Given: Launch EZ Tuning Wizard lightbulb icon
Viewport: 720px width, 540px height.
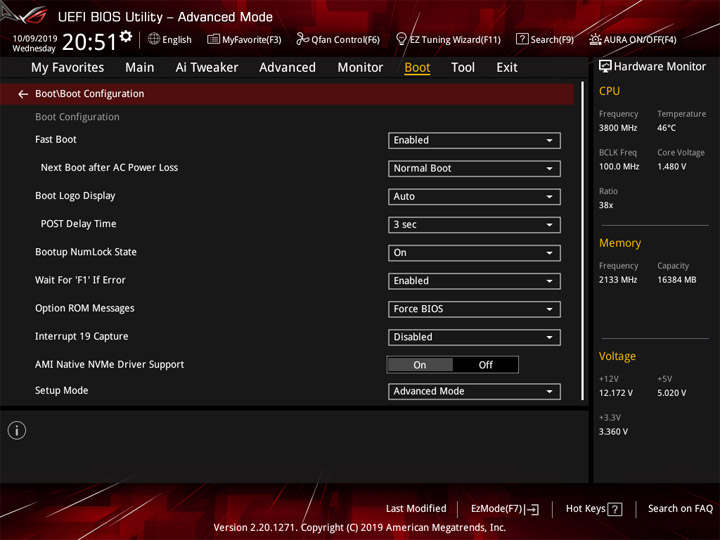Looking at the screenshot, I should click(x=401, y=39).
